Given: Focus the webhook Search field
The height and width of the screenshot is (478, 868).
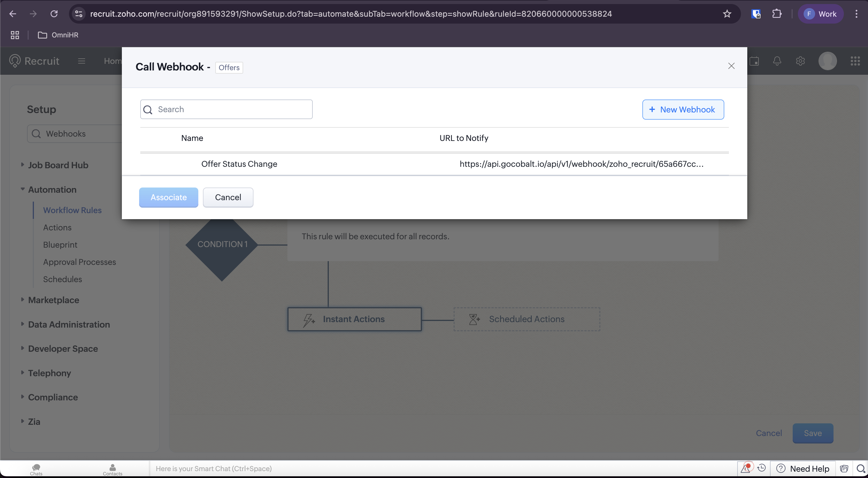Looking at the screenshot, I should (x=233, y=109).
